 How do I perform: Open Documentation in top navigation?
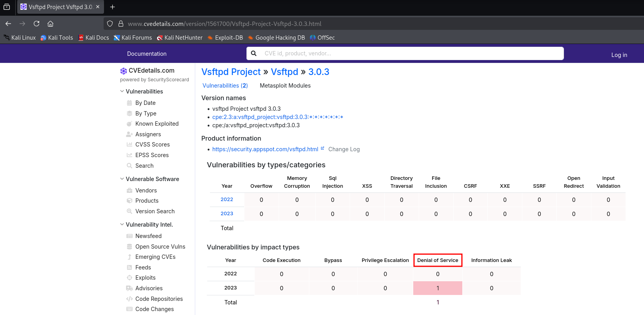[x=147, y=54]
